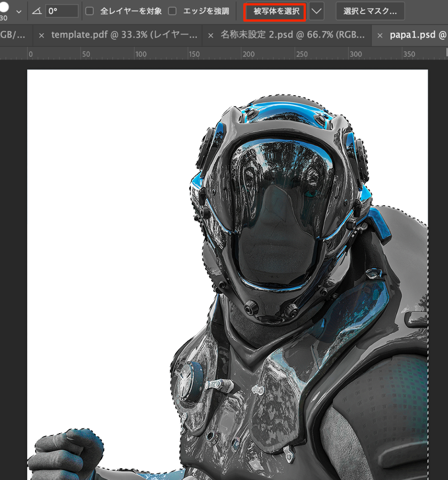The height and width of the screenshot is (480, 448).
Task: Switch to the template.pdf tab
Action: pyautogui.click(x=124, y=35)
